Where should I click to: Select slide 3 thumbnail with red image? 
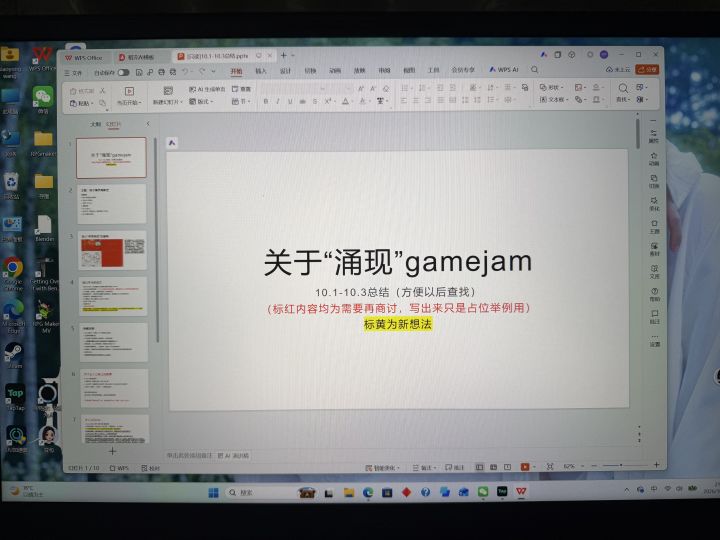112,250
